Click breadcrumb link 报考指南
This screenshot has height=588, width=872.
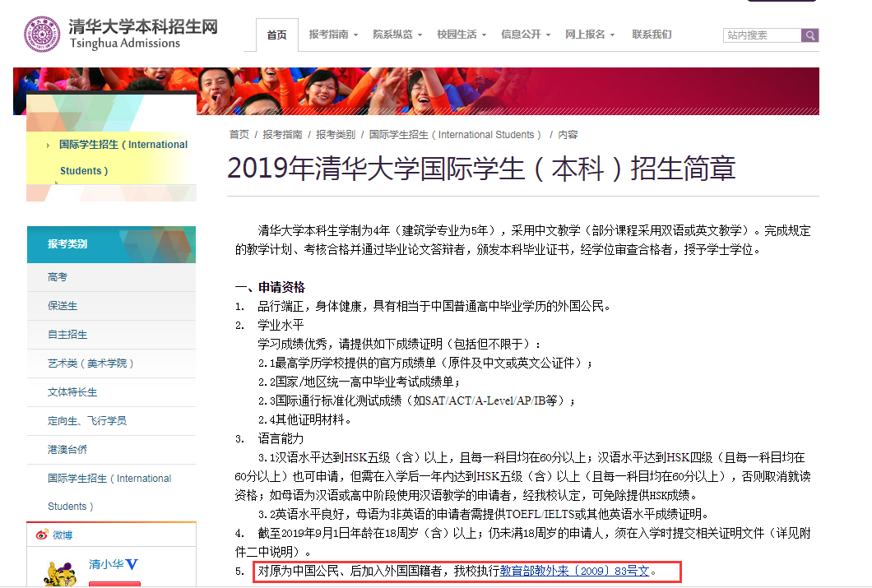[x=282, y=135]
